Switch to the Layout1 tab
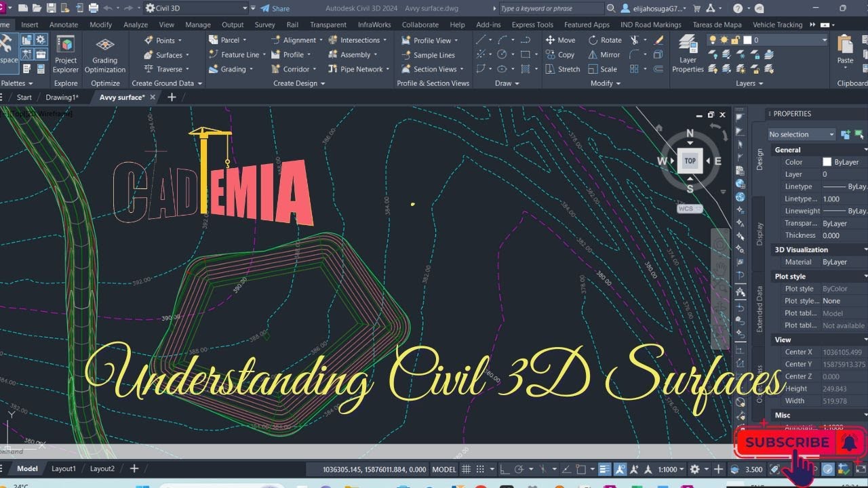This screenshot has width=868, height=488. pos(64,469)
